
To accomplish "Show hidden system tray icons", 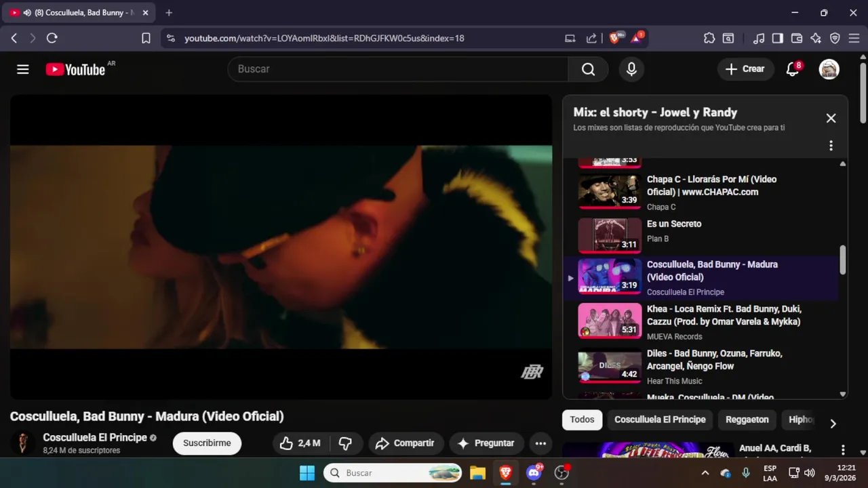I will pyautogui.click(x=705, y=472).
